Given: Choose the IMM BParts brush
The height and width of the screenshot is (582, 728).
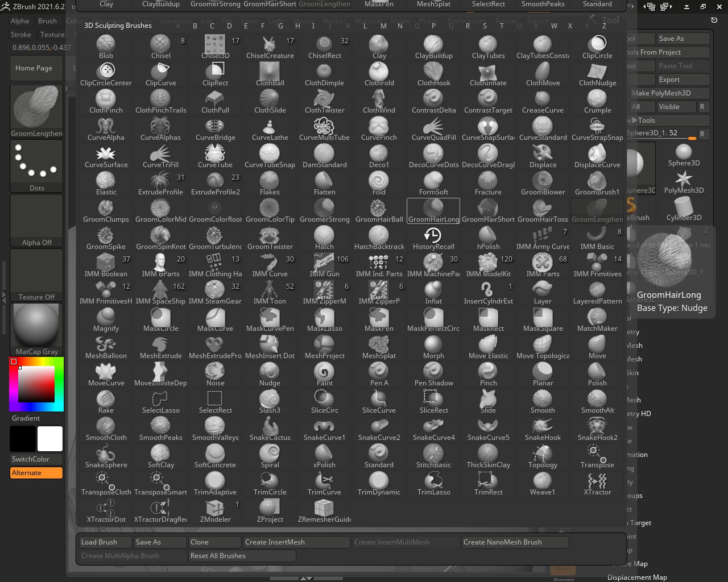Looking at the screenshot, I should tap(160, 265).
